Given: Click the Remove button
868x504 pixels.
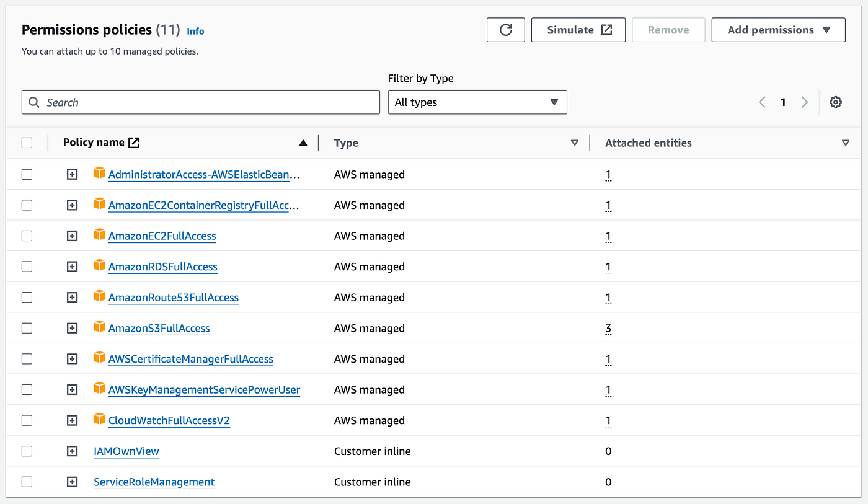Looking at the screenshot, I should pyautogui.click(x=668, y=30).
